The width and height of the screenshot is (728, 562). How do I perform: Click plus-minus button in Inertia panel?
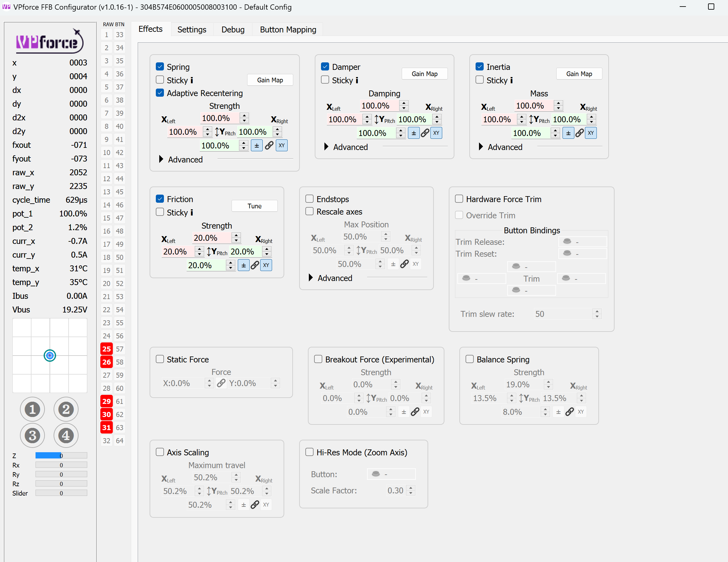pos(568,133)
